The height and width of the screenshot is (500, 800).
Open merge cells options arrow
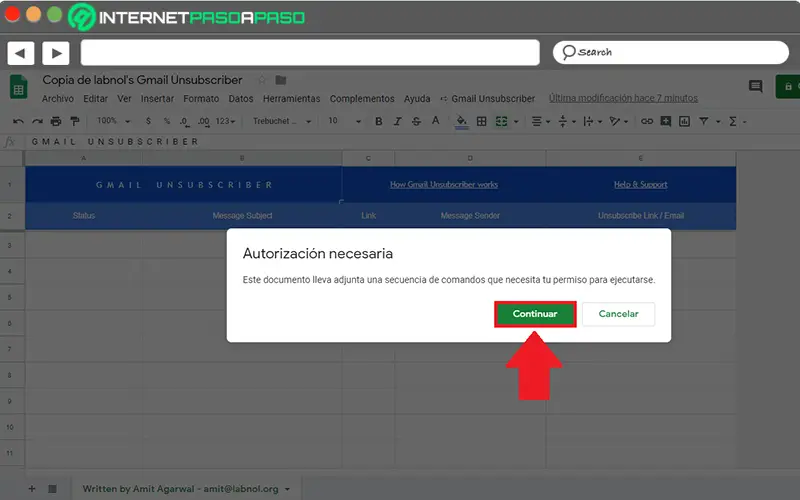(x=516, y=122)
